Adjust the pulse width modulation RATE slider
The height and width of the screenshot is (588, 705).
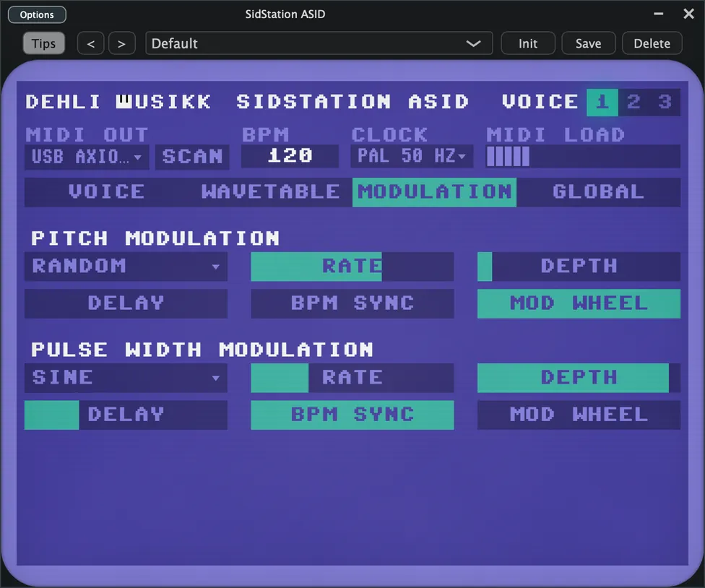click(352, 378)
